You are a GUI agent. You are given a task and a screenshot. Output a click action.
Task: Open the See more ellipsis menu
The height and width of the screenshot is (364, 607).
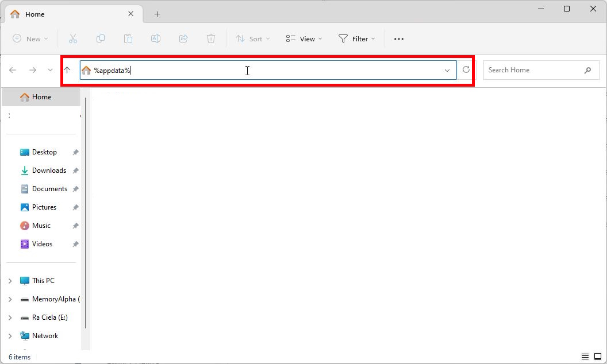pos(399,39)
